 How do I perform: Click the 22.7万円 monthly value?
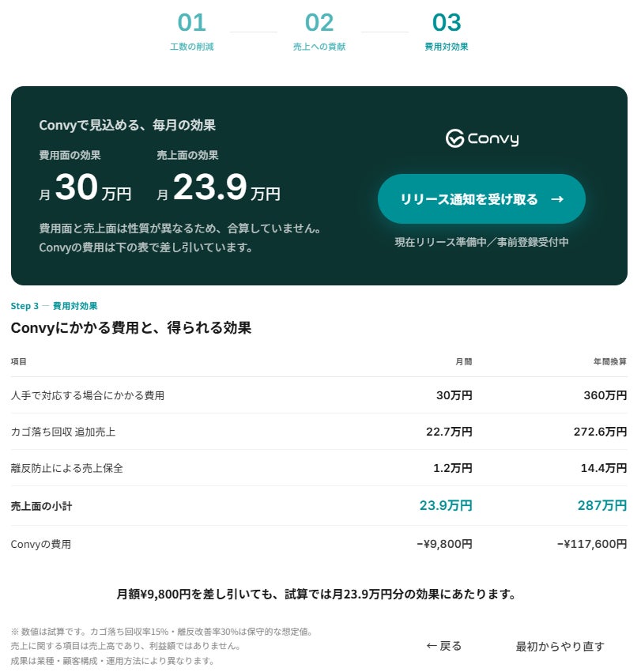click(x=449, y=432)
